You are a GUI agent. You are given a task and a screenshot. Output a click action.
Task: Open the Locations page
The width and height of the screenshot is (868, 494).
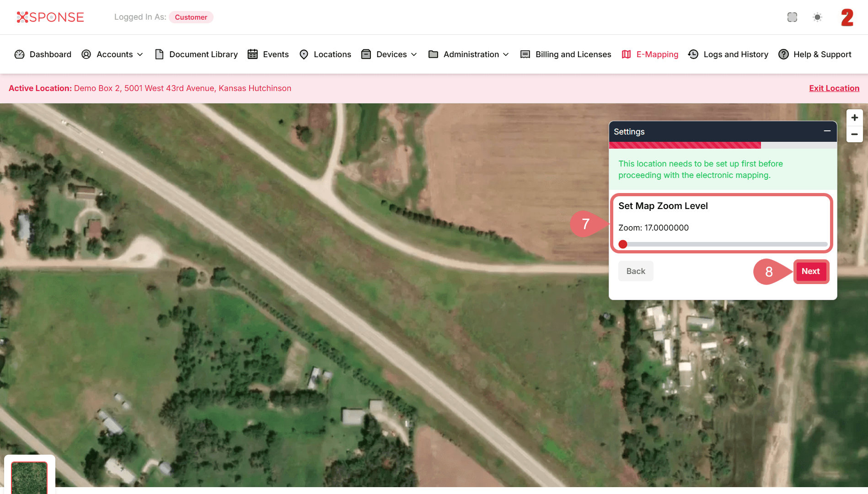coord(325,54)
